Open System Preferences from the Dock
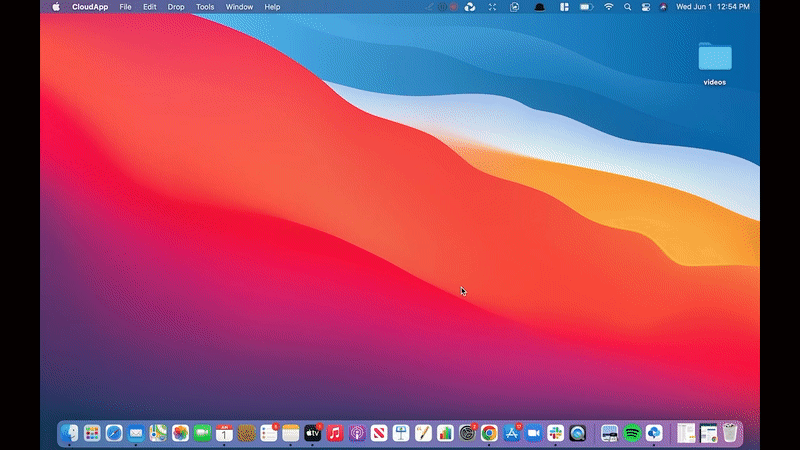This screenshot has height=450, width=800. (x=467, y=433)
